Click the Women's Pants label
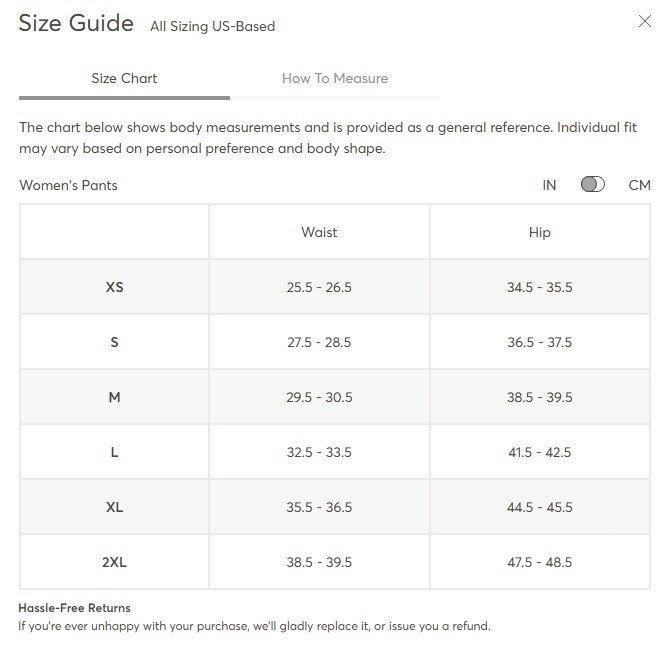This screenshot has height=657, width=669. [x=68, y=185]
